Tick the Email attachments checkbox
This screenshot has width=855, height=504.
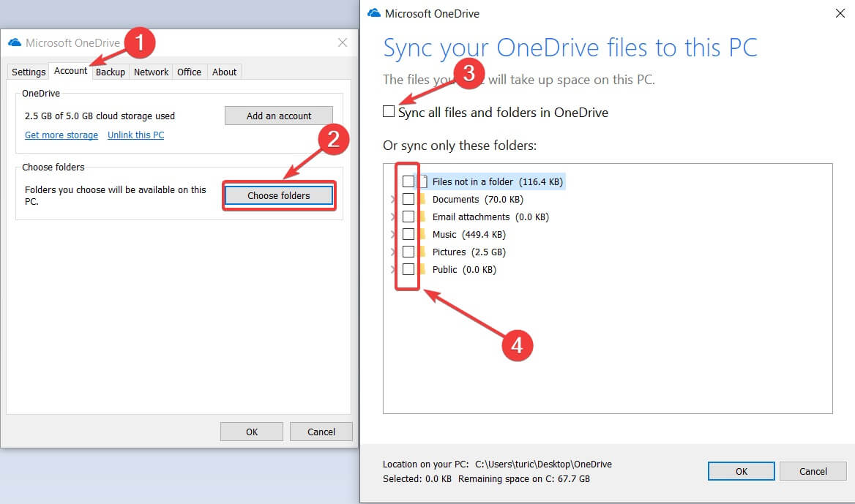[408, 217]
